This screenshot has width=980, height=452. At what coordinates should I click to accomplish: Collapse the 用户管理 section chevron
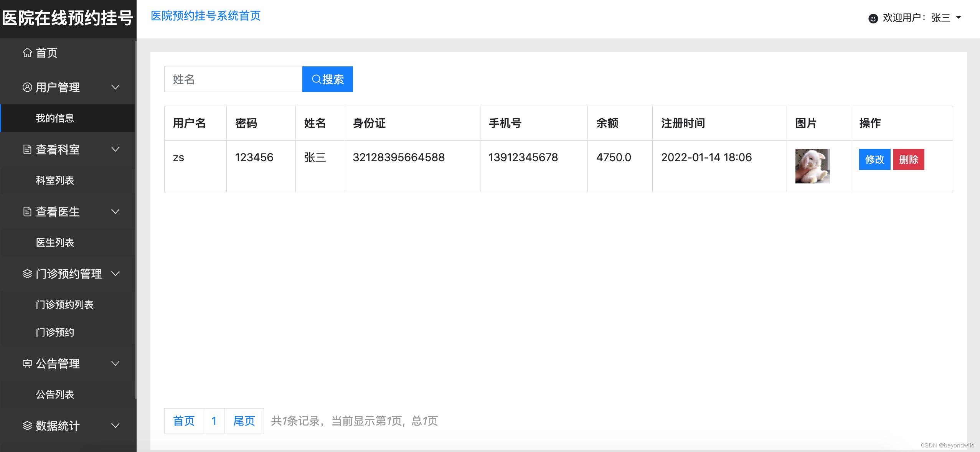coord(115,87)
